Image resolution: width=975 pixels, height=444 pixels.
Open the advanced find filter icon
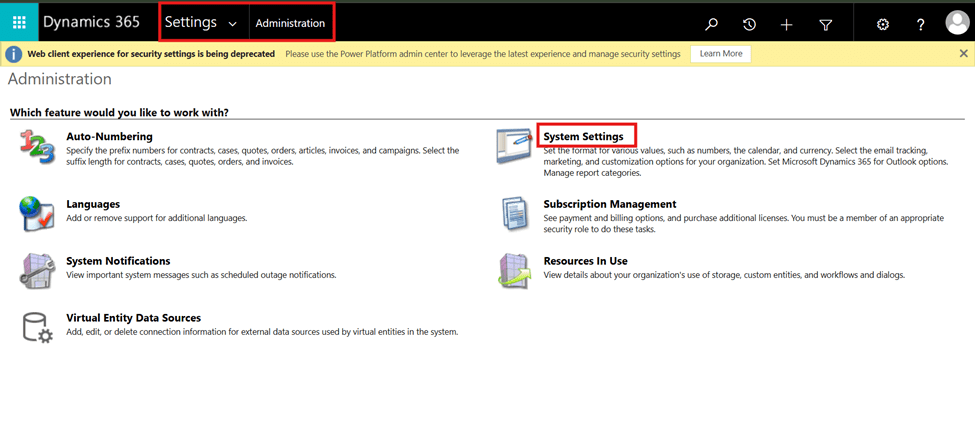826,24
